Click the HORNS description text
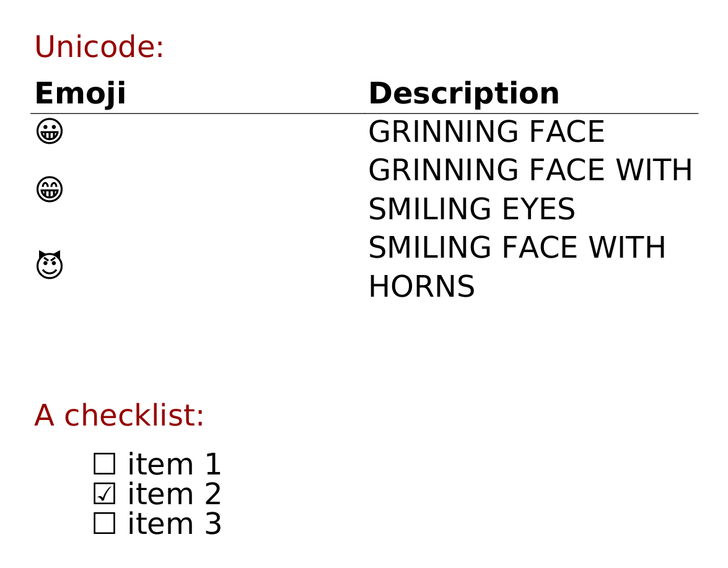 [421, 287]
